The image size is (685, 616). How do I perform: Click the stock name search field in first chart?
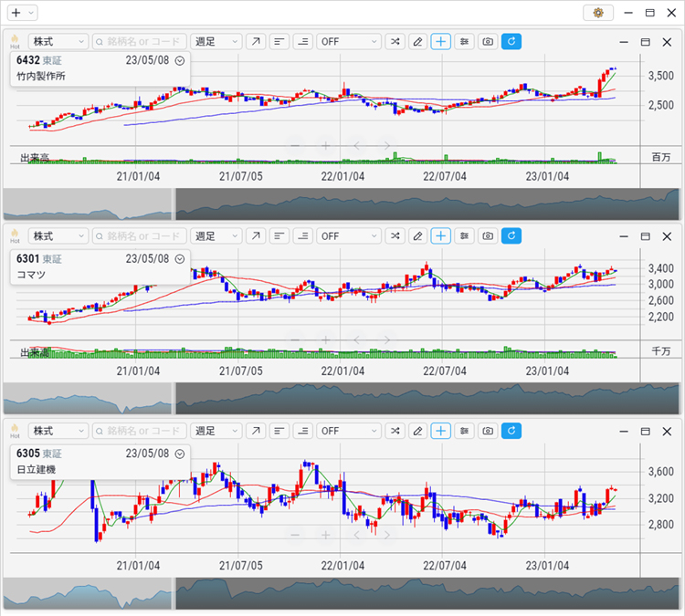tap(139, 42)
